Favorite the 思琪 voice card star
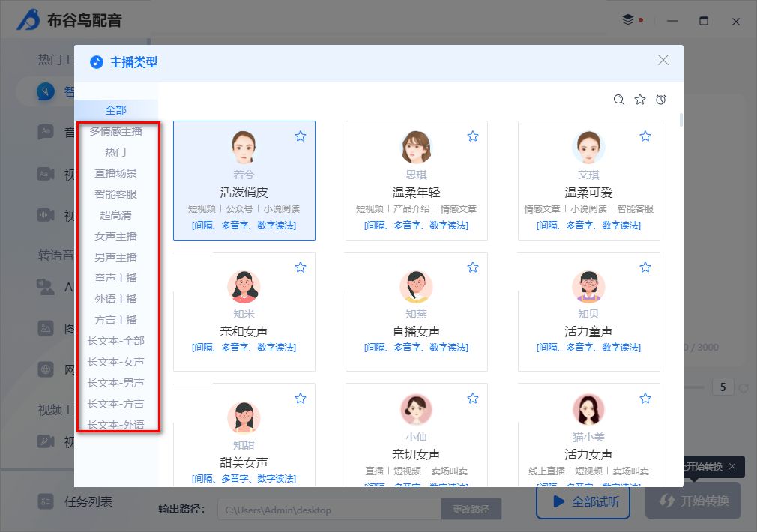Screen dimensions: 757x532 coord(473,136)
